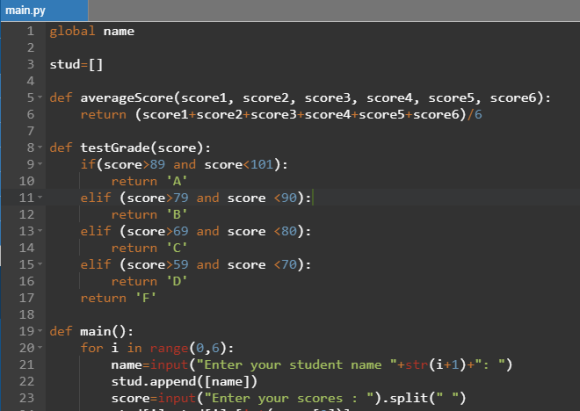Click the testGrade function name
580x411 pixels.
[x=115, y=148]
